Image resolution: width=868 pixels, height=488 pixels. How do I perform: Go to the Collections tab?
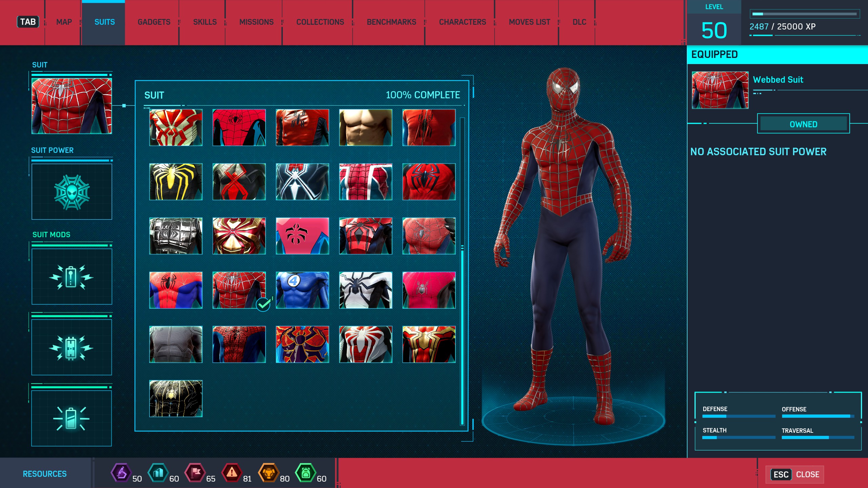tap(320, 22)
